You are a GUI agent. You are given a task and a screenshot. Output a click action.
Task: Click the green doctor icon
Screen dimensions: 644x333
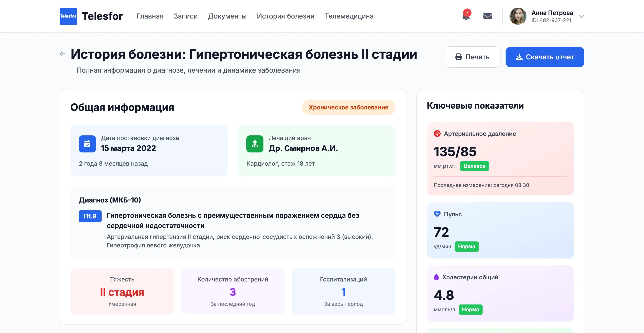pos(255,144)
